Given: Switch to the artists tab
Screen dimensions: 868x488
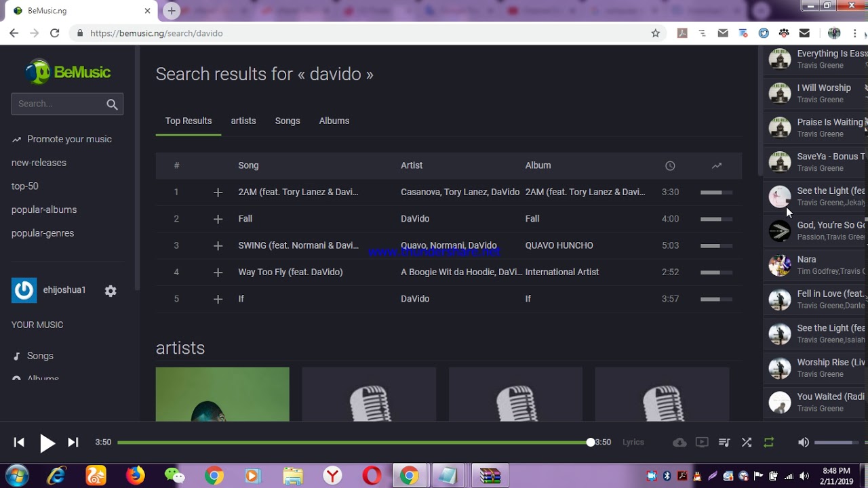Looking at the screenshot, I should tap(243, 121).
